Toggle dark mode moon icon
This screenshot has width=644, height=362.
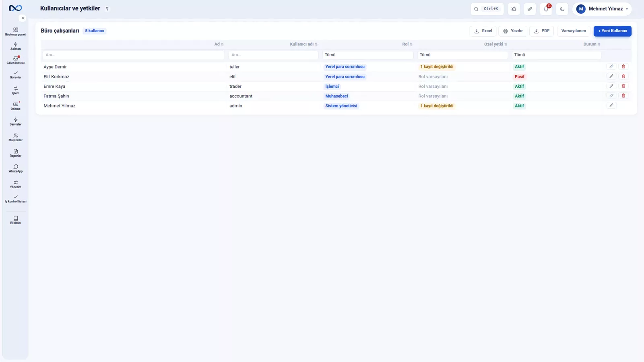562,9
